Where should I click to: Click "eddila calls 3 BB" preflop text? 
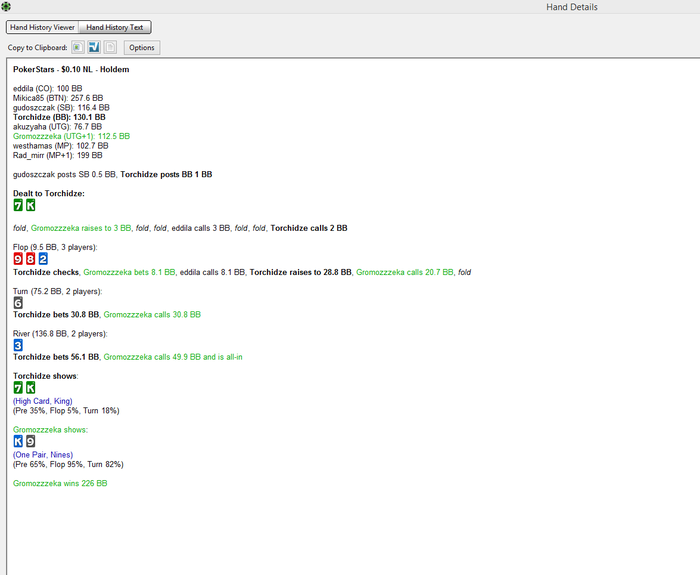point(201,228)
